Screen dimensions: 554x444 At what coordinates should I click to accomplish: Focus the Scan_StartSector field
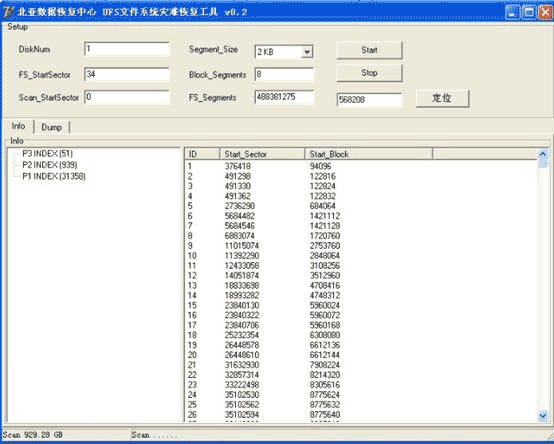pyautogui.click(x=127, y=97)
